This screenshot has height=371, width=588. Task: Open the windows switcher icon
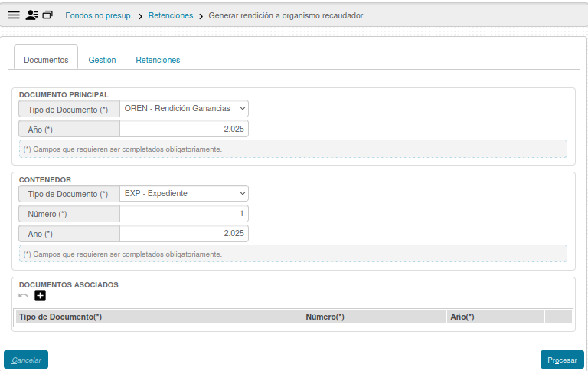[x=47, y=15]
